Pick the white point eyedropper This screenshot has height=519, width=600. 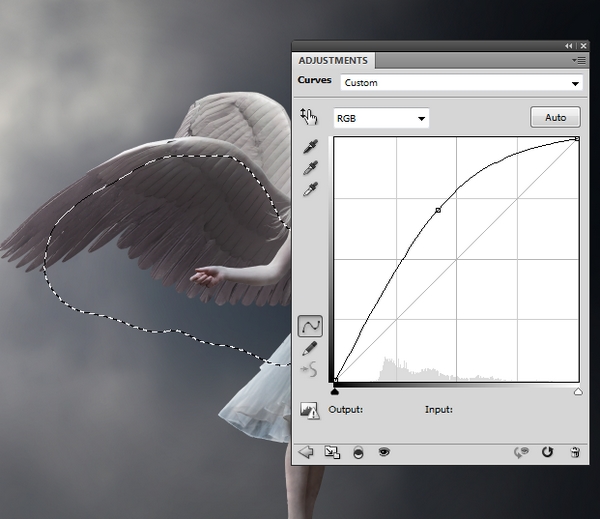tap(311, 188)
